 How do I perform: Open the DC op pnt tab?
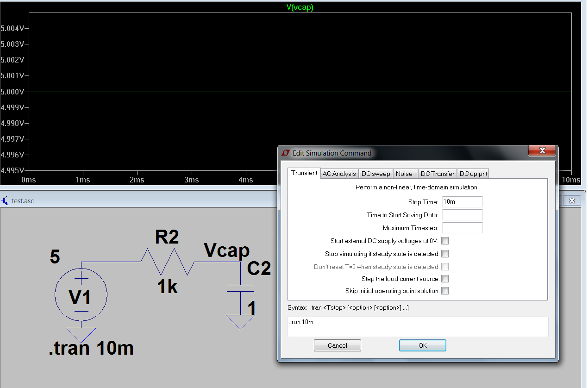(x=473, y=174)
